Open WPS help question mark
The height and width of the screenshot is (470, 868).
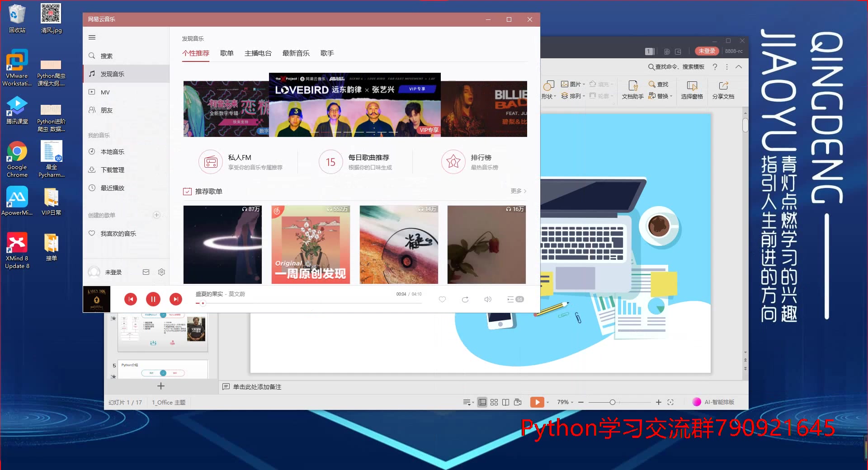click(x=715, y=67)
